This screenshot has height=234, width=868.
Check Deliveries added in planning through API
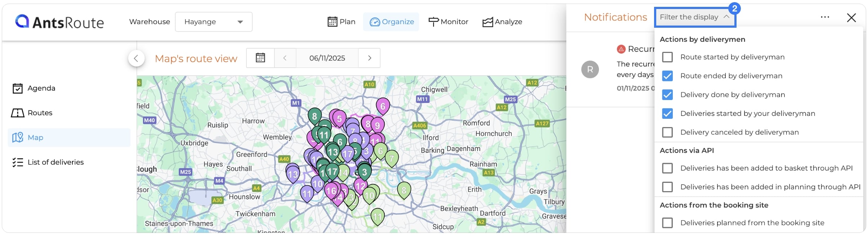coord(667,187)
